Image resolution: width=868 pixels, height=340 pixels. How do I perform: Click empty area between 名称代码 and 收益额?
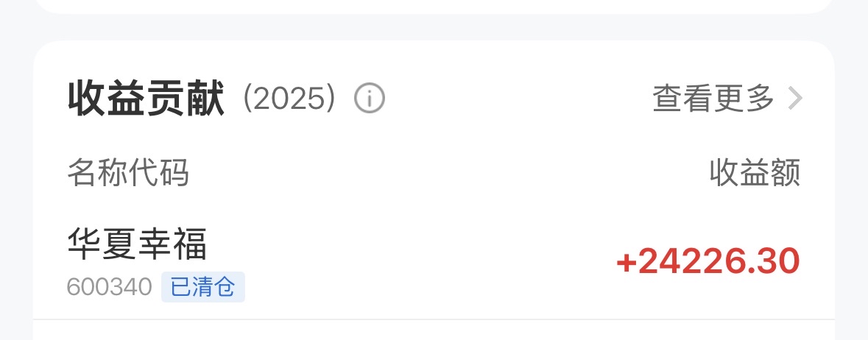coord(442,173)
